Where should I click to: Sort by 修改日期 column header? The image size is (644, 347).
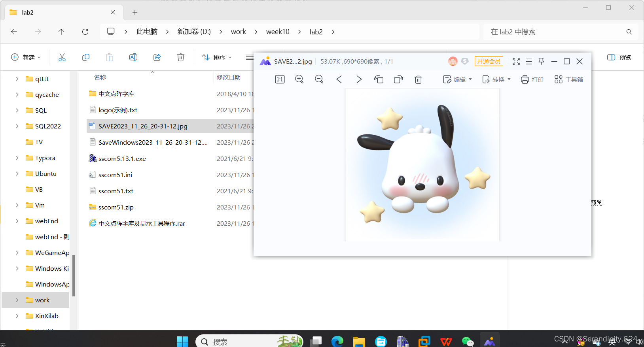pyautogui.click(x=229, y=77)
